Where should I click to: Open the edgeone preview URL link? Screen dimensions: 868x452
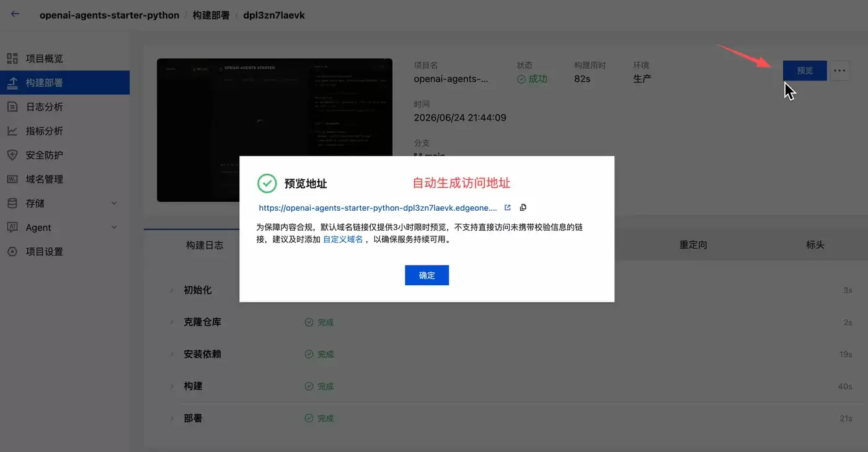378,208
